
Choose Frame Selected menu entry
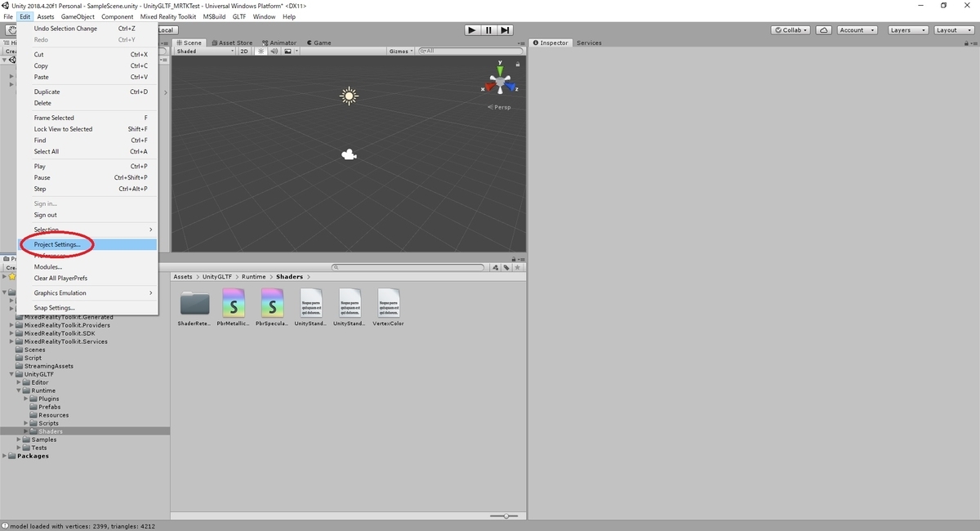(x=88, y=118)
